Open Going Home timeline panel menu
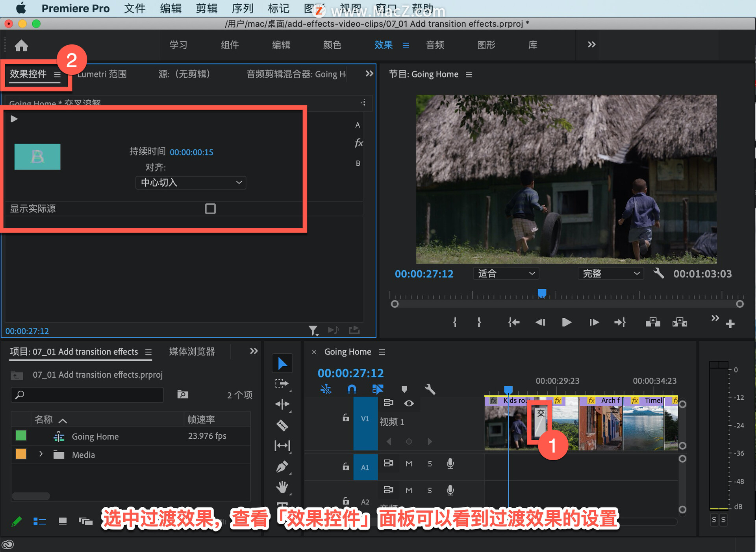 (382, 352)
